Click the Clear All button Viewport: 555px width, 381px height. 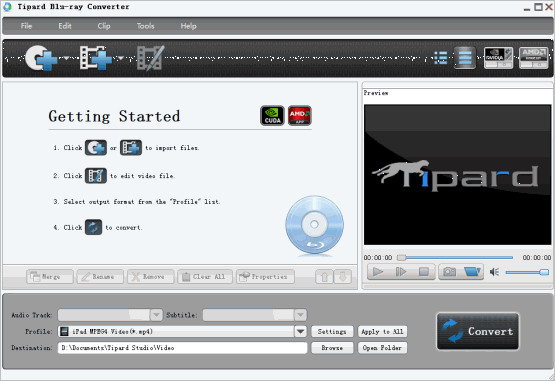205,277
